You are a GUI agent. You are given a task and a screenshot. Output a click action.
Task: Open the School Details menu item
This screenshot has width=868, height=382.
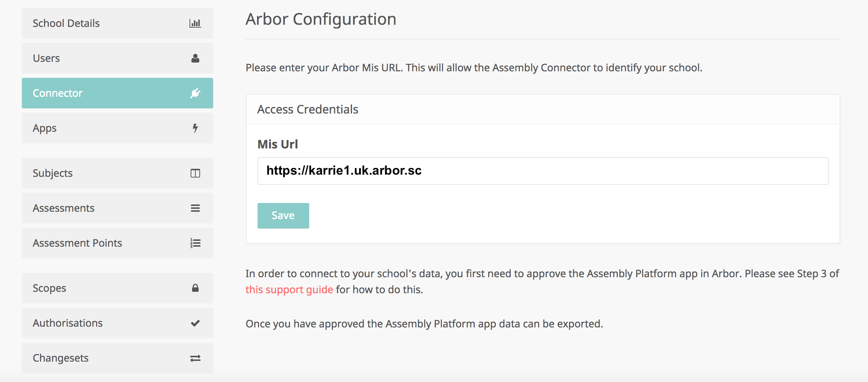(66, 23)
